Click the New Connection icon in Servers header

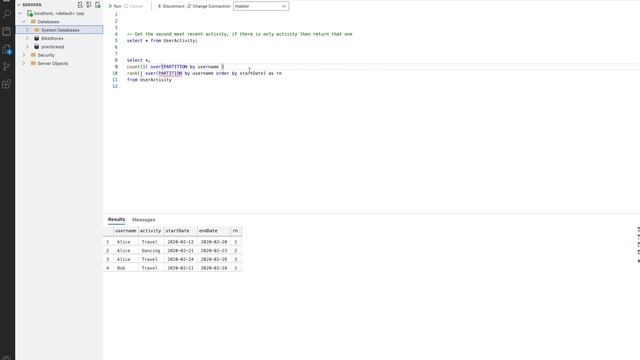pyautogui.click(x=80, y=4)
